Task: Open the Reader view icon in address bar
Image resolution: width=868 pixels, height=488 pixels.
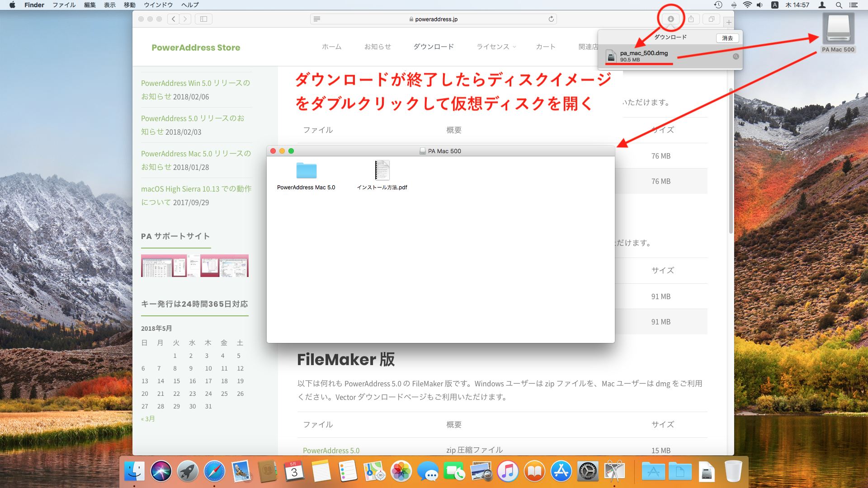Action: (317, 19)
